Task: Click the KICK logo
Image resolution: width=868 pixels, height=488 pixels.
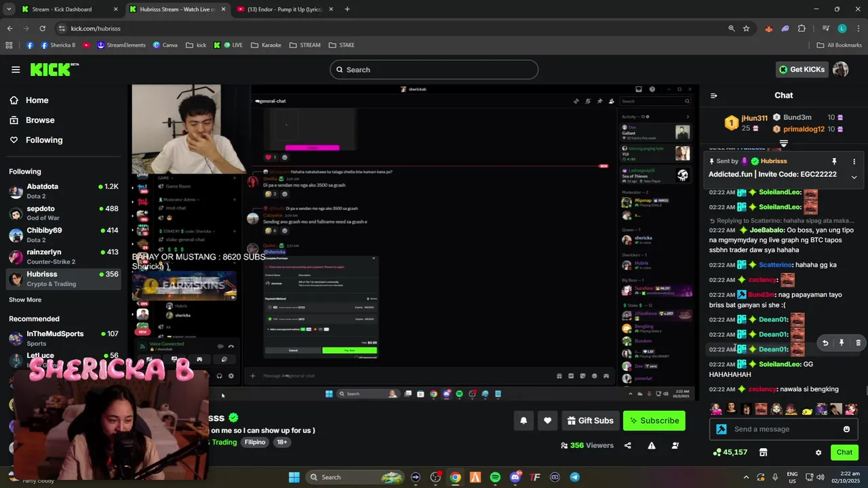Action: 54,69
